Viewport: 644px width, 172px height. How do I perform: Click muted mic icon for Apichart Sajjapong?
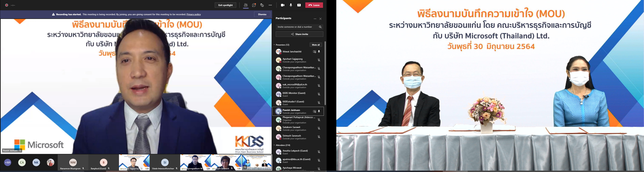(x=319, y=60)
